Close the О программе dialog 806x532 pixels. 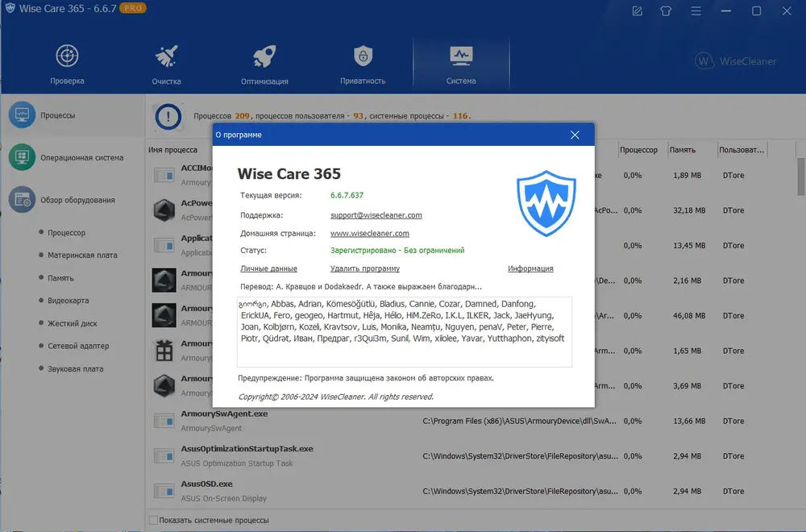click(575, 135)
